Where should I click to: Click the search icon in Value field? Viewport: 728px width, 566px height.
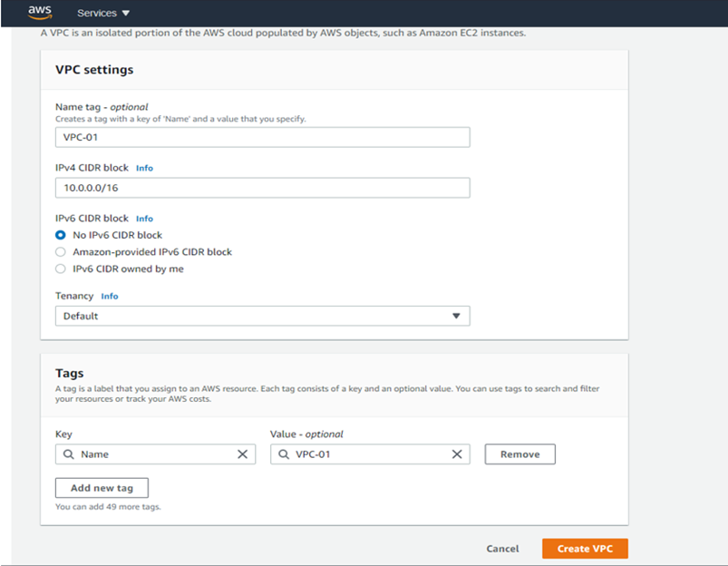point(284,454)
